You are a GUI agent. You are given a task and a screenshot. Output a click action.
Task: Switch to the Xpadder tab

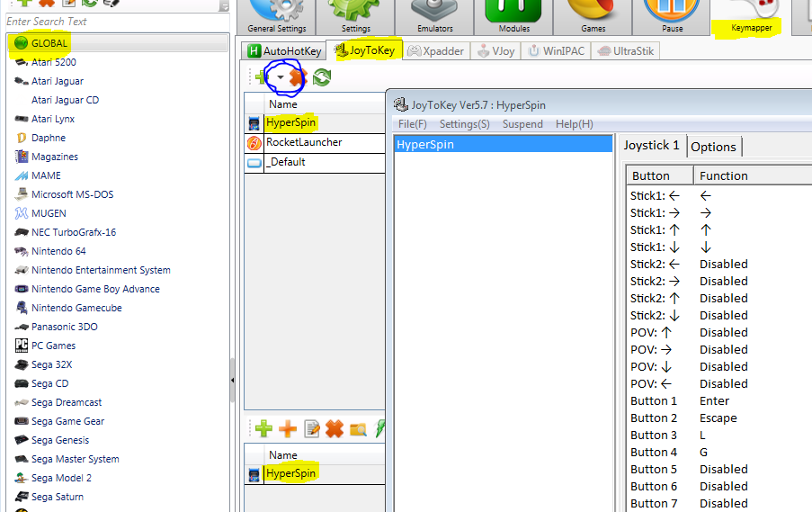pyautogui.click(x=436, y=50)
